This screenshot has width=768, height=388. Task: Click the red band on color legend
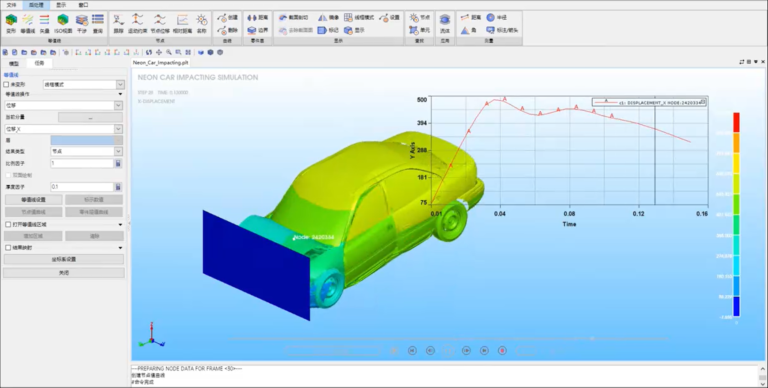[x=736, y=122]
